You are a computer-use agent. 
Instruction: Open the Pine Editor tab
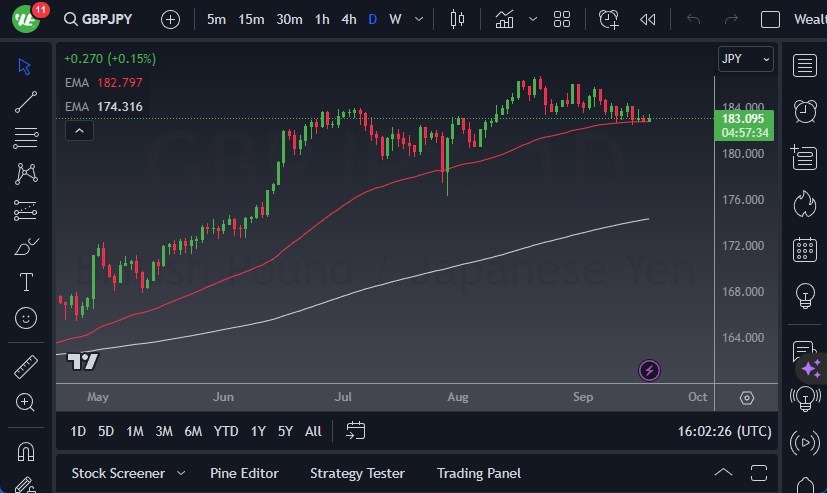(x=244, y=473)
